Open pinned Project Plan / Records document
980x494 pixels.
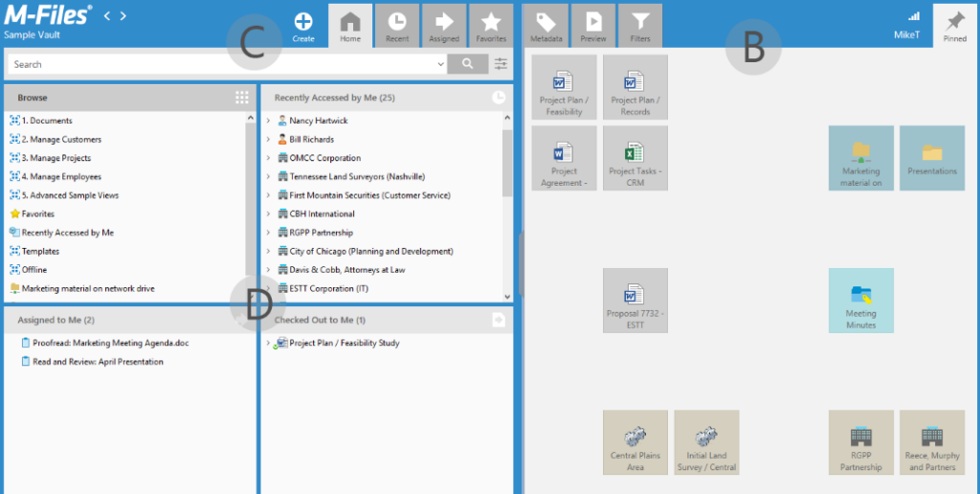(x=635, y=87)
